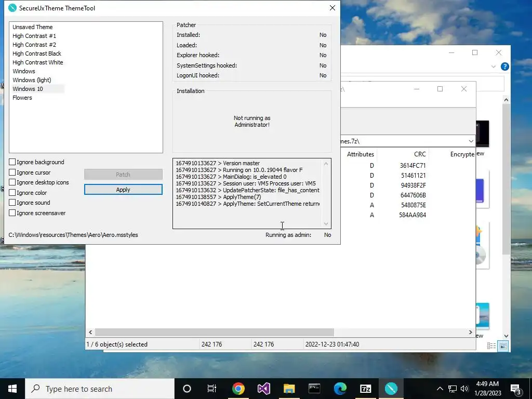532x399 pixels.
Task: Click the disabled Patch button
Action: pos(123,175)
